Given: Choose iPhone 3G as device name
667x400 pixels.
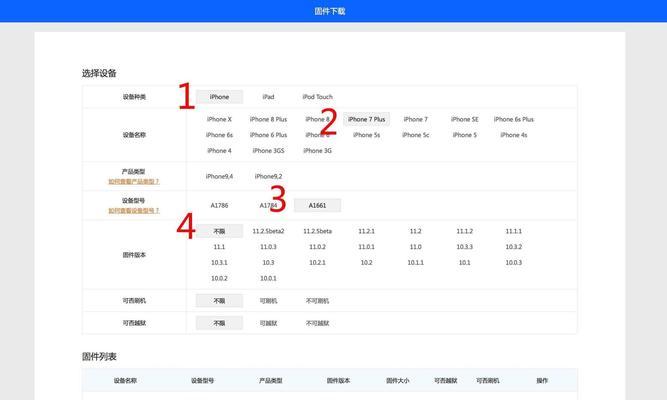Looking at the screenshot, I should pos(317,151).
